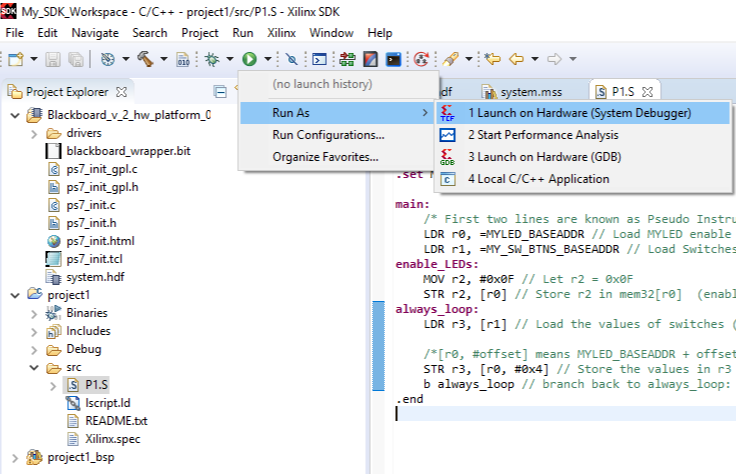Open the Help menu
The image size is (737, 474).
380,33
